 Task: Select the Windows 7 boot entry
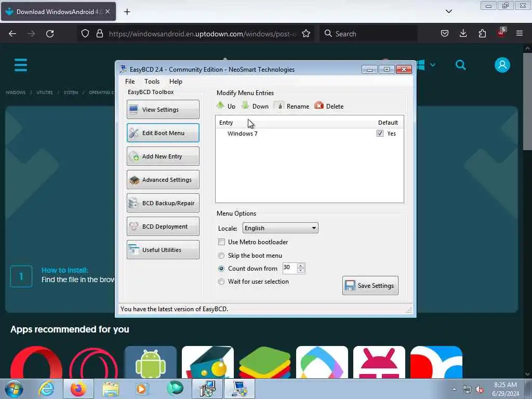point(242,134)
